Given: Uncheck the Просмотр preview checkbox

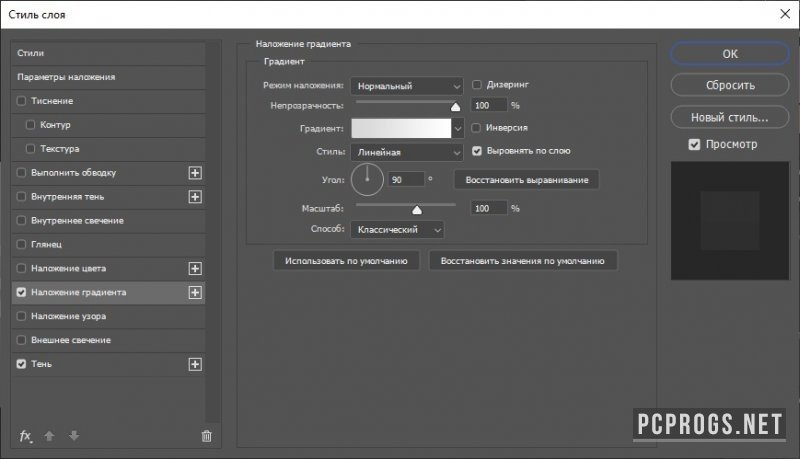Looking at the screenshot, I should [x=694, y=144].
